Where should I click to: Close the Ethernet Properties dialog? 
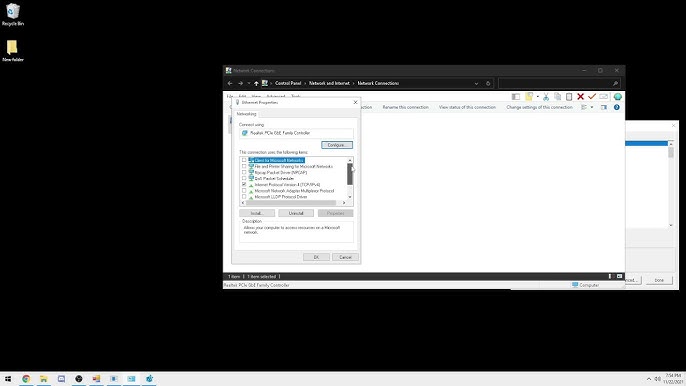click(x=355, y=102)
